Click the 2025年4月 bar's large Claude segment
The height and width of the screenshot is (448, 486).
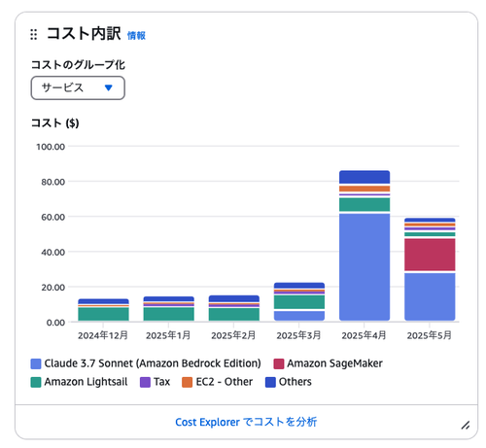[x=364, y=267]
